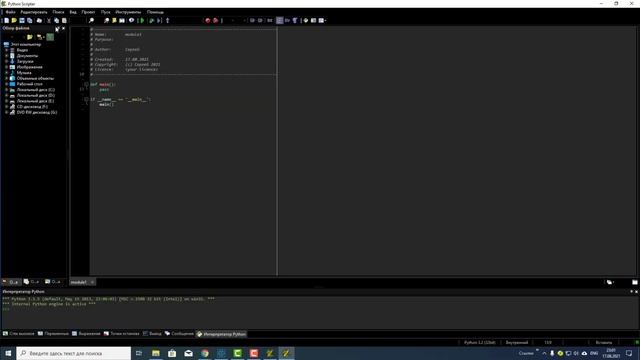Expand the Изображения folder node
The image size is (640, 360).
tap(7, 67)
